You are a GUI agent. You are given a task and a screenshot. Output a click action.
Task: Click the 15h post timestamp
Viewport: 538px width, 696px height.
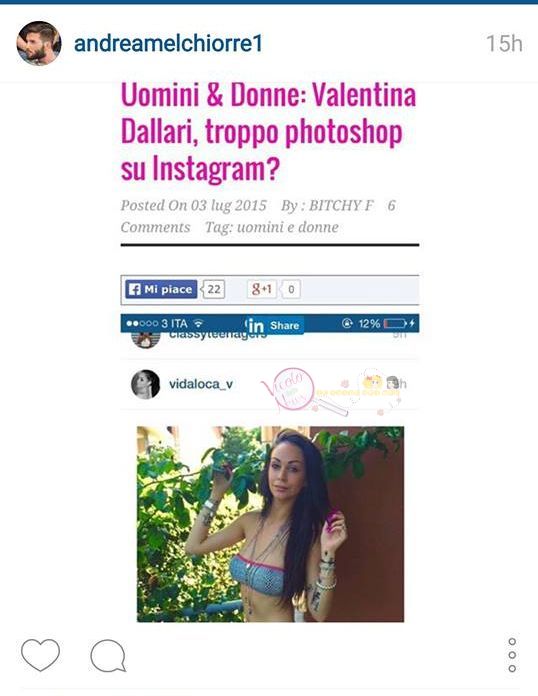click(x=504, y=44)
